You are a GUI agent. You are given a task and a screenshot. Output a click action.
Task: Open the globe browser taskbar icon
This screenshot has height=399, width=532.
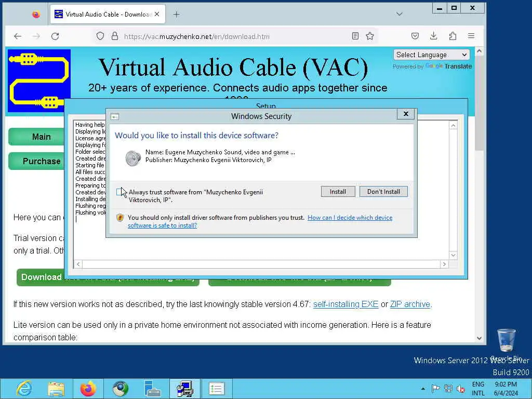pos(121,389)
